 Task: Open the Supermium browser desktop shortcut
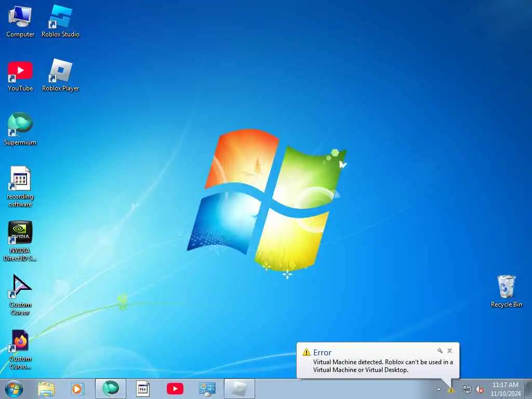(20, 129)
